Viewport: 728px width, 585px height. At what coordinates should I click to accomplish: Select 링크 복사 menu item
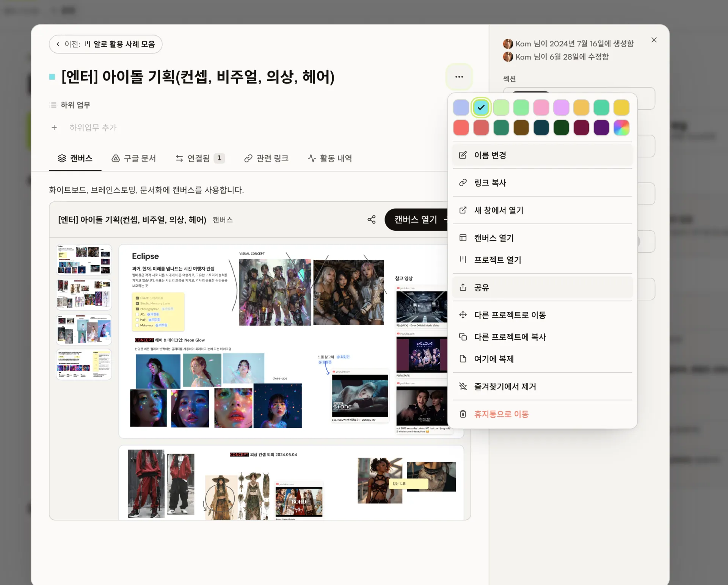pos(542,183)
